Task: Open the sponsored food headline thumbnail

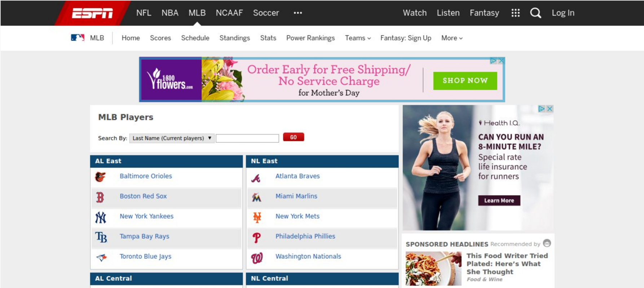Action: (433, 268)
